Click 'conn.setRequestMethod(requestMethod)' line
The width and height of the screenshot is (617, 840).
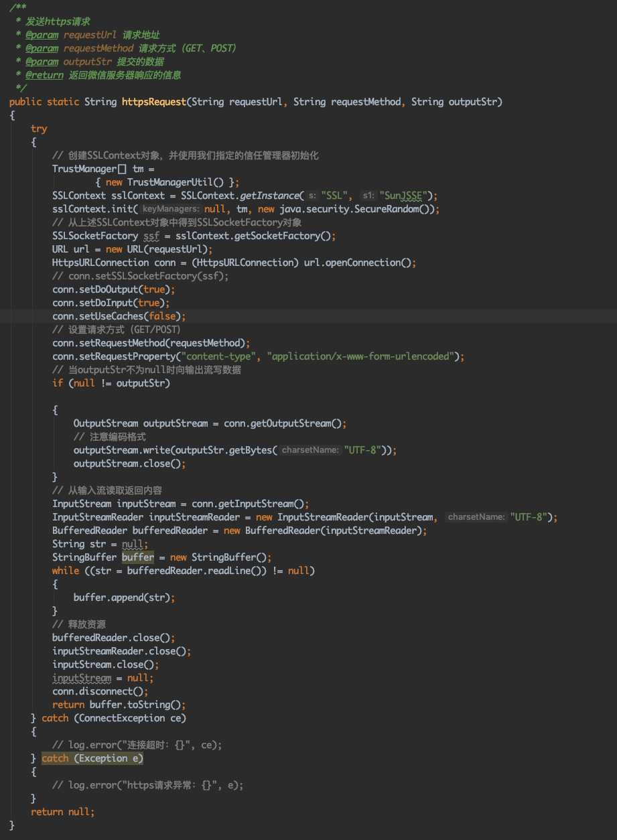(151, 343)
